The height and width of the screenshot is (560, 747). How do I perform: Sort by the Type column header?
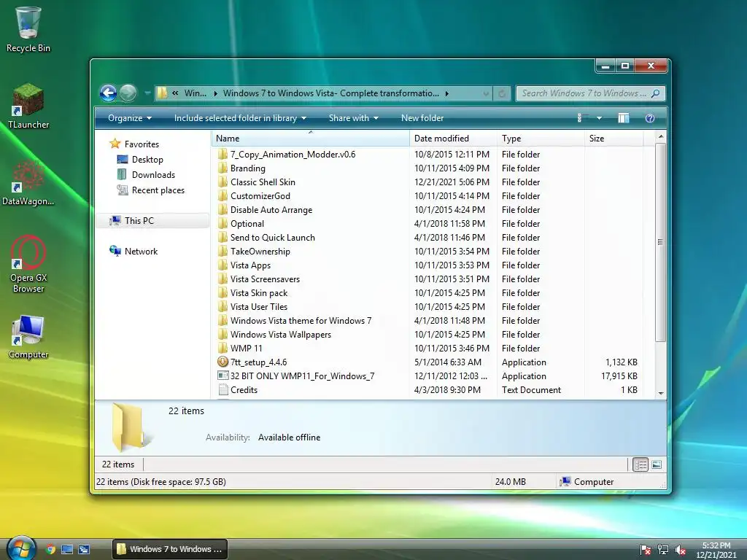tap(541, 139)
